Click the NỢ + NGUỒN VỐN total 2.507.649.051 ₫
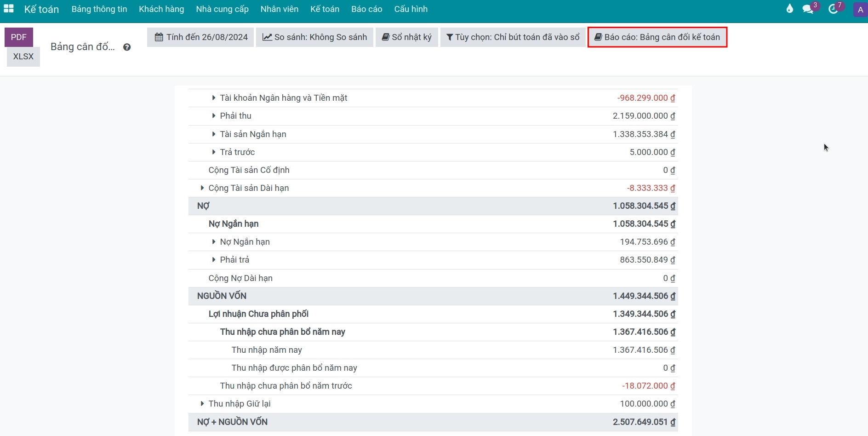 (644, 422)
